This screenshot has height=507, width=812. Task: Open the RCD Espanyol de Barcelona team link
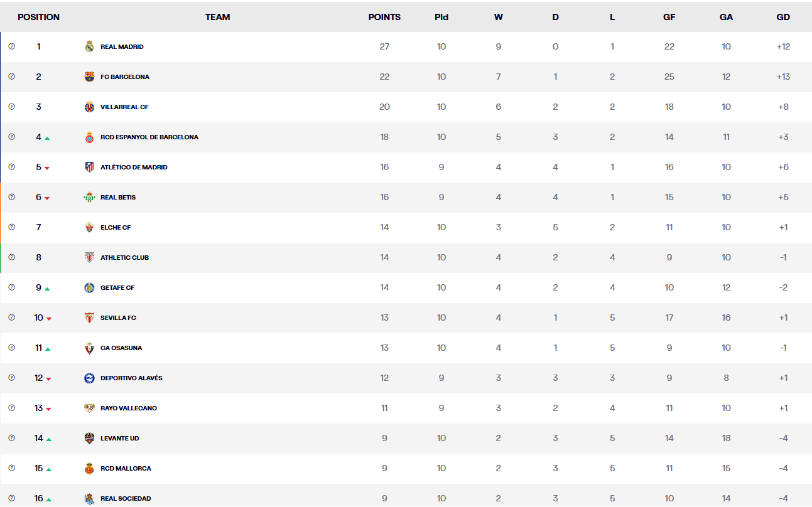coord(149,137)
